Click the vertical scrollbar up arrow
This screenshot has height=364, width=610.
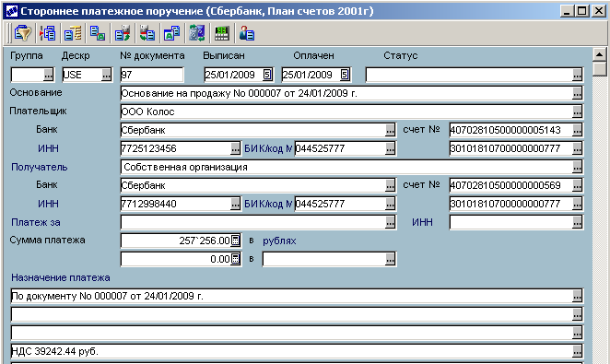pos(600,55)
